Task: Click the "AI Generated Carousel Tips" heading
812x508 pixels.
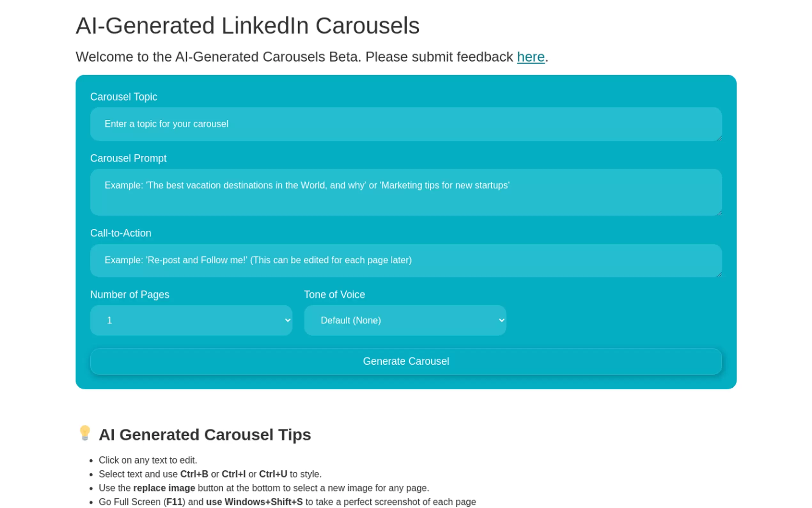Action: click(x=205, y=435)
